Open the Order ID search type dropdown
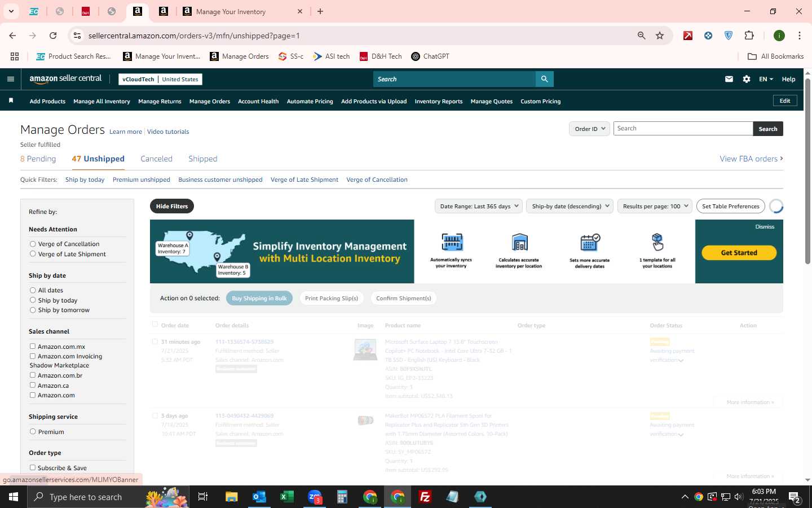Image resolution: width=812 pixels, height=508 pixels. pos(589,129)
